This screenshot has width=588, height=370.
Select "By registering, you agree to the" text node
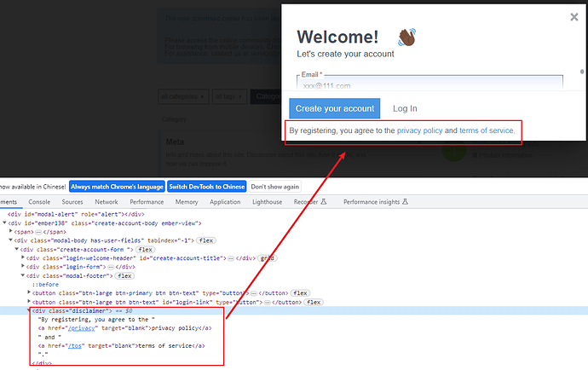tap(96, 320)
